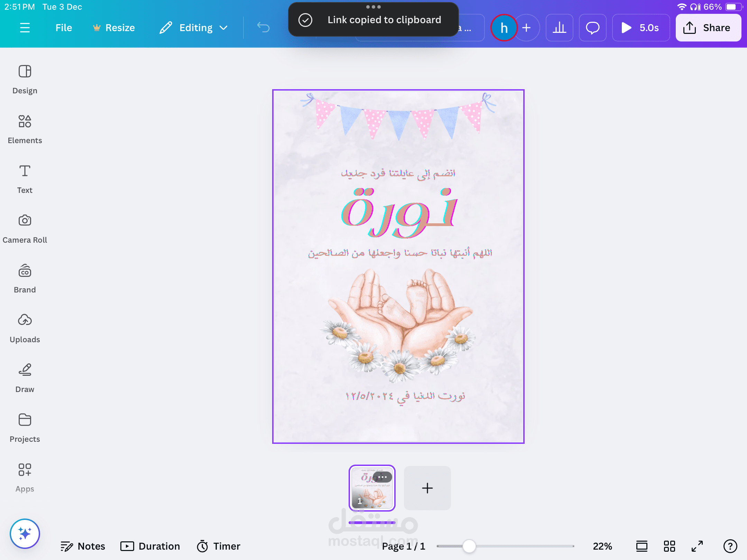Screen dimensions: 747x560
Task: Open Camera Roll in sidebar
Action: (25, 229)
